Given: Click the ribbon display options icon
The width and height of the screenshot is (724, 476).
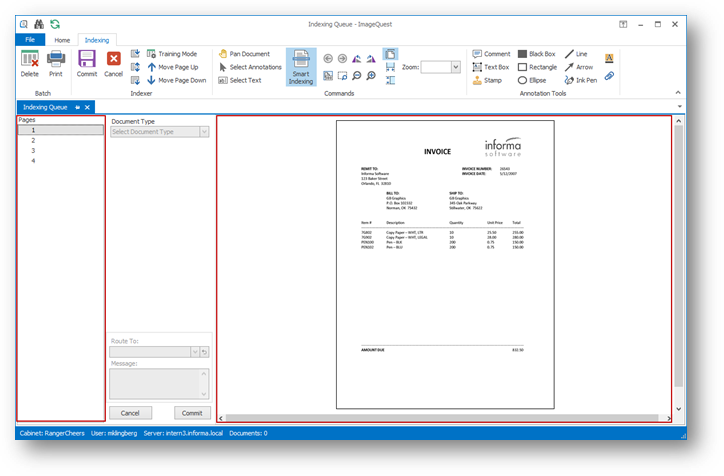Looking at the screenshot, I should pos(623,24).
